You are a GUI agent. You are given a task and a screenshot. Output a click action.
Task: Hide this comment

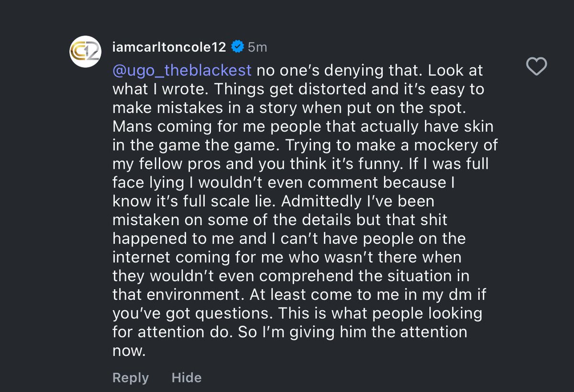click(x=187, y=378)
